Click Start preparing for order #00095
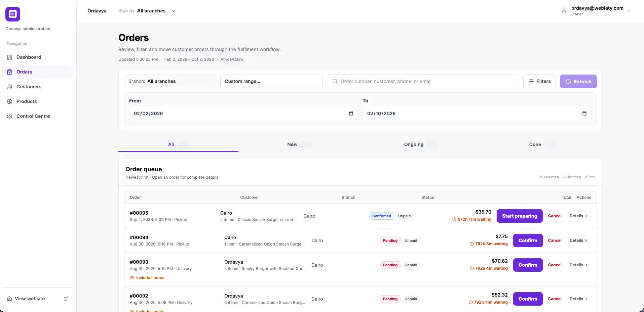The image size is (644, 312). 520,216
